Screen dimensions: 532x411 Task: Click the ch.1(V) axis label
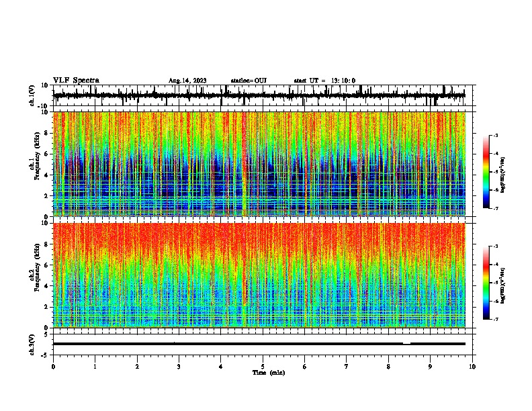click(32, 95)
